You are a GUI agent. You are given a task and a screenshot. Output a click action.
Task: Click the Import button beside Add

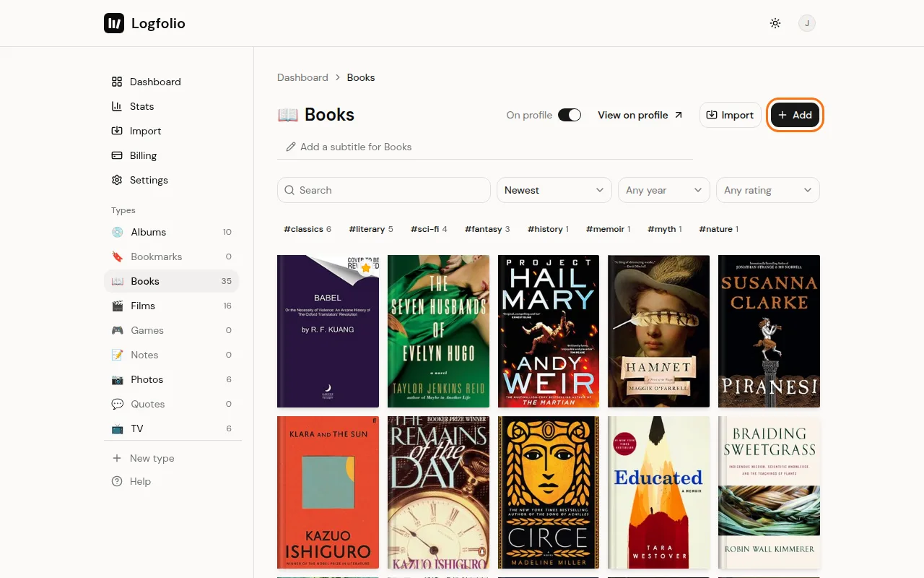tap(731, 115)
